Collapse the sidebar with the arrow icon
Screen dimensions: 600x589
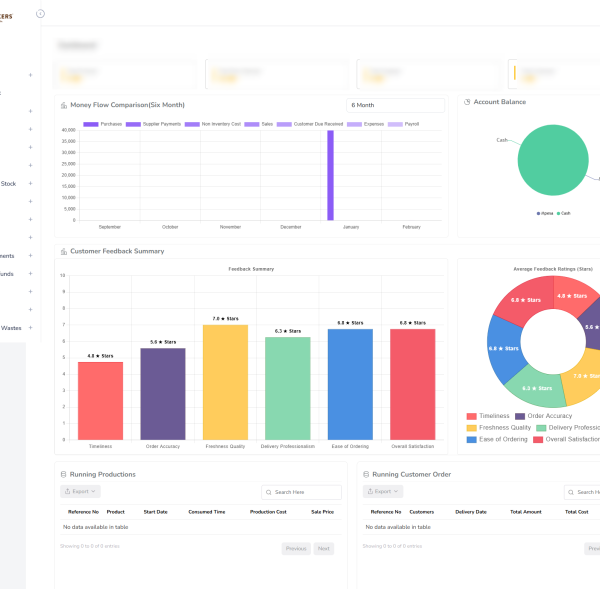[40, 13]
